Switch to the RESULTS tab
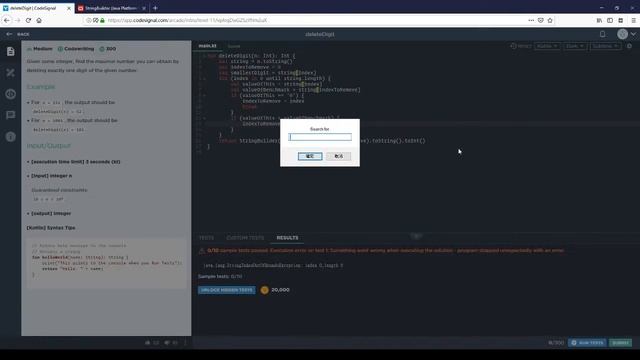640x360 pixels. [x=287, y=238]
